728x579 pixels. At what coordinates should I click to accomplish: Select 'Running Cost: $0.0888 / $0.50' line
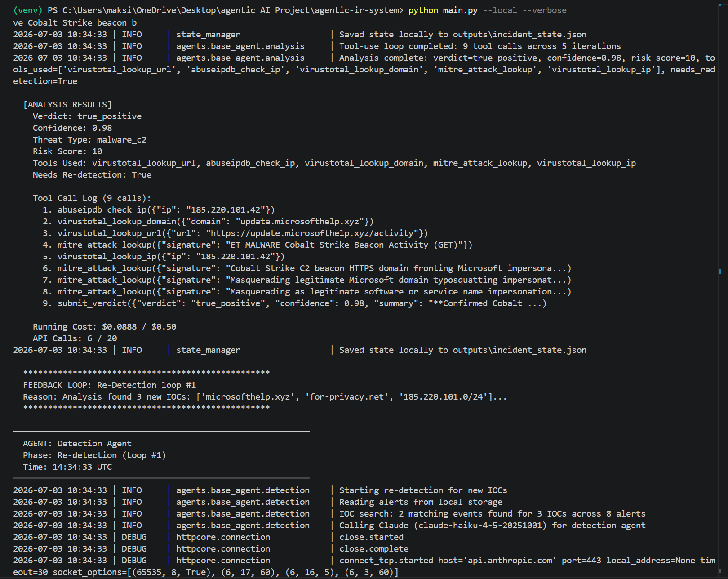pyautogui.click(x=105, y=327)
